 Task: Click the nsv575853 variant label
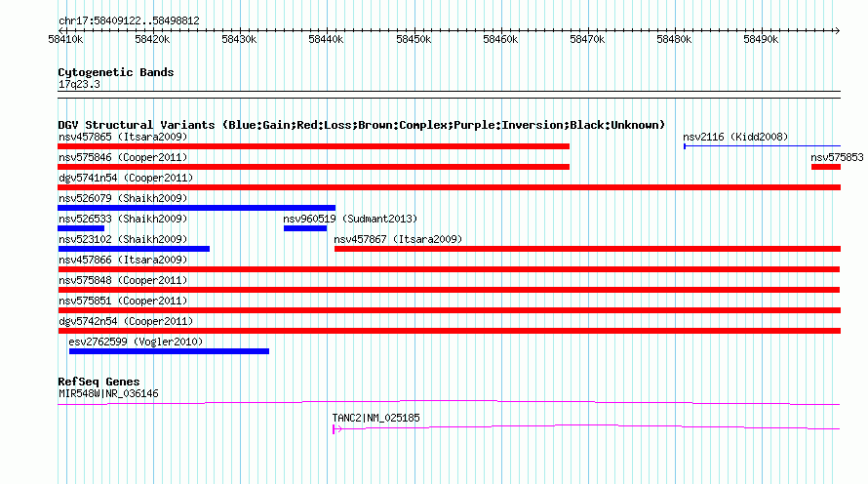click(x=837, y=157)
